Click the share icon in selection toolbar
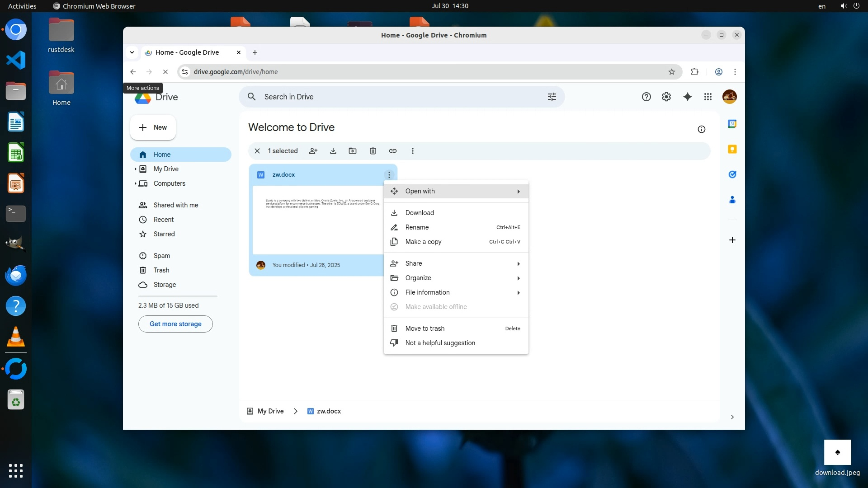 pyautogui.click(x=313, y=151)
